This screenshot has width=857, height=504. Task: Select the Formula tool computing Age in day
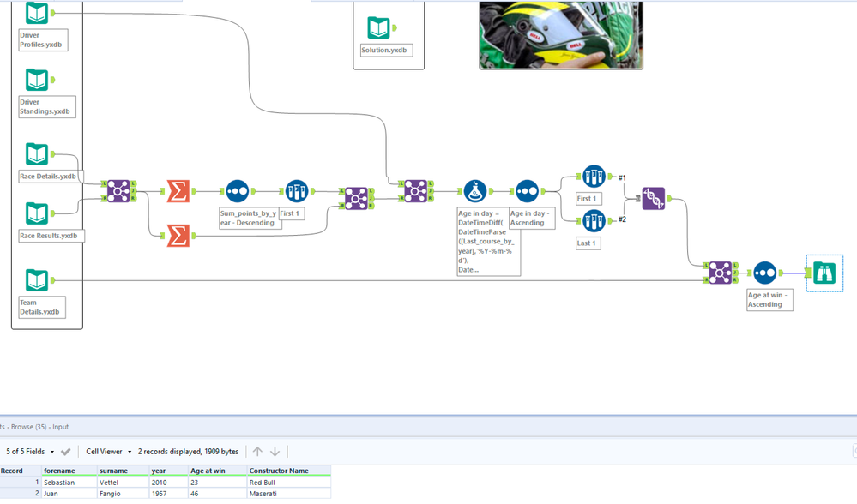pyautogui.click(x=475, y=191)
